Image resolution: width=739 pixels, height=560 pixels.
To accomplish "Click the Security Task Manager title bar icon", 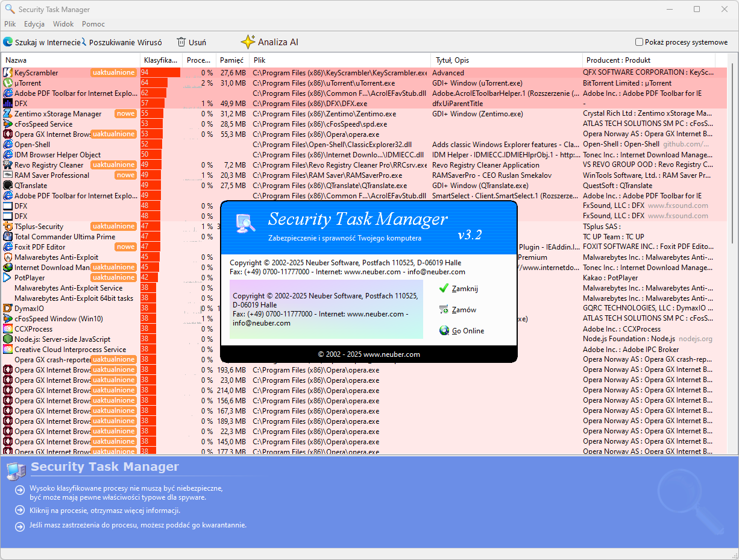I will coord(10,9).
